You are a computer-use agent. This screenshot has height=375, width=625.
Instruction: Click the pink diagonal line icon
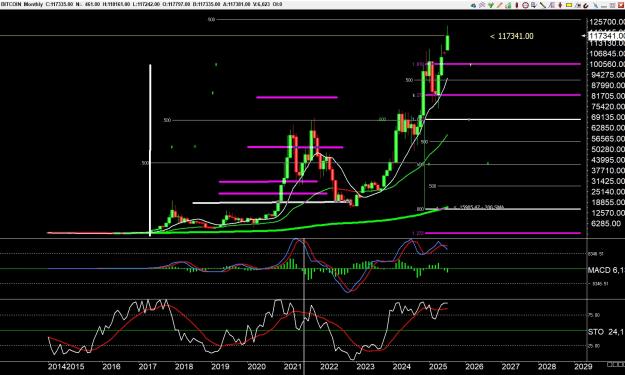pyautogui.click(x=499, y=5)
